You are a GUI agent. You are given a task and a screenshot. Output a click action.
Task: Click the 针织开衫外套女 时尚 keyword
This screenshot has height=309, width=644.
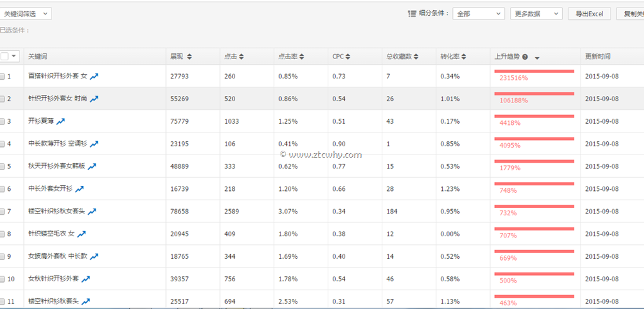point(58,99)
